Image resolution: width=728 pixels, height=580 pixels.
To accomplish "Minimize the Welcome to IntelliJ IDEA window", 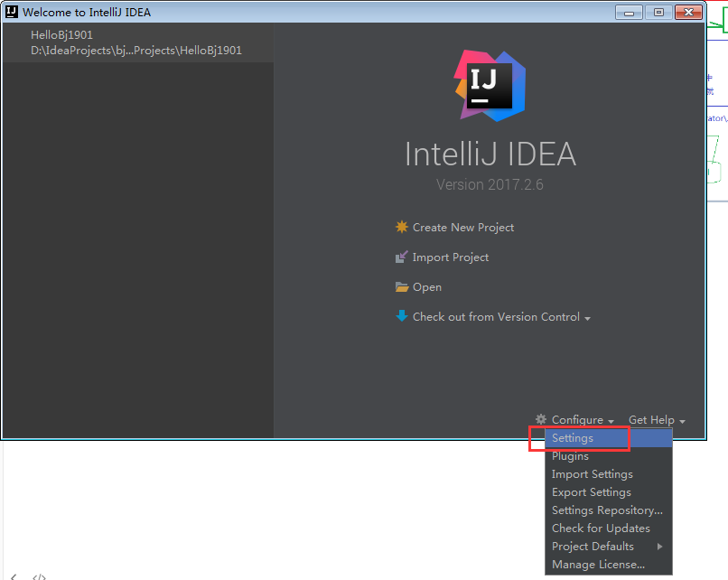I will click(x=629, y=13).
